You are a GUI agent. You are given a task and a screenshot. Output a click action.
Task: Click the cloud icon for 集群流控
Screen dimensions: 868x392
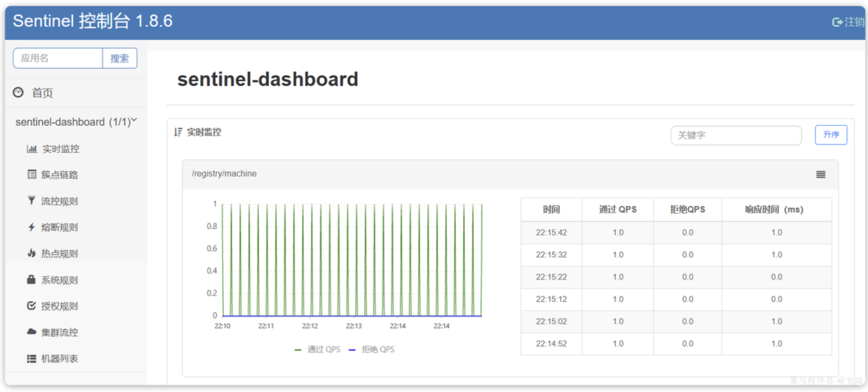[32, 332]
